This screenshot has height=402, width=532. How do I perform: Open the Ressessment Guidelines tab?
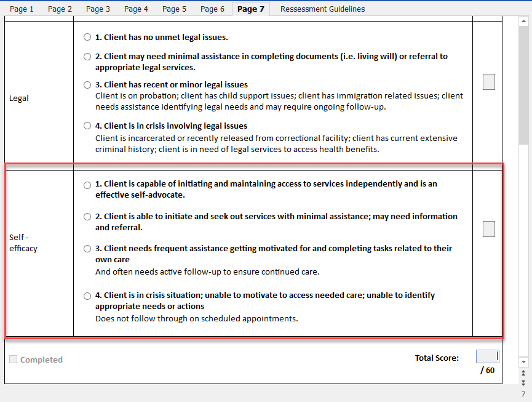click(x=322, y=9)
